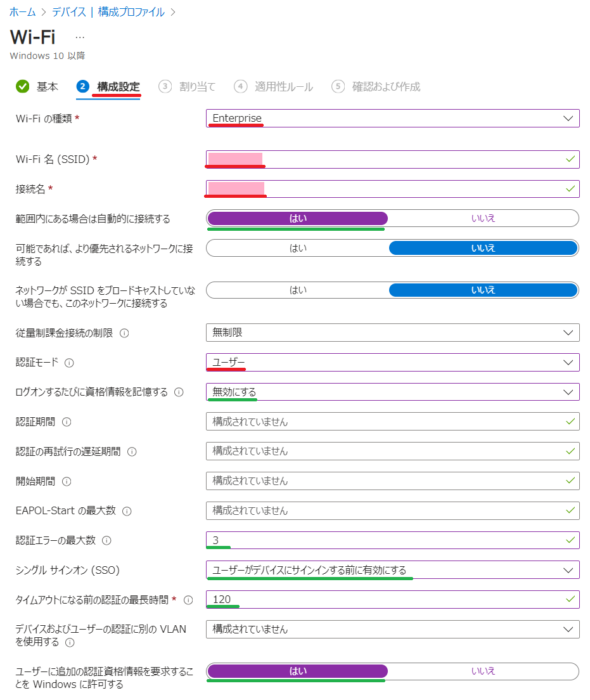
Task: Open the シングル サインオン (SSO) dropdown
Action: [x=393, y=570]
